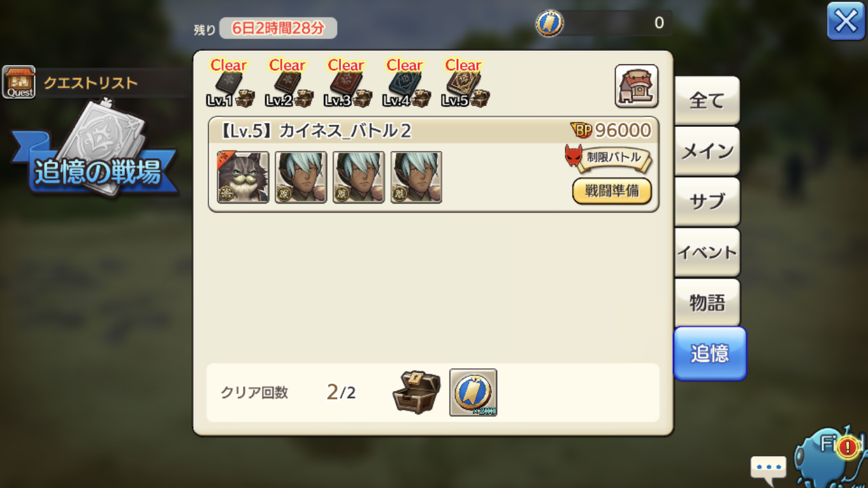Image resolution: width=868 pixels, height=488 pixels.
Task: Click the blue ticket reward item
Action: (x=473, y=392)
